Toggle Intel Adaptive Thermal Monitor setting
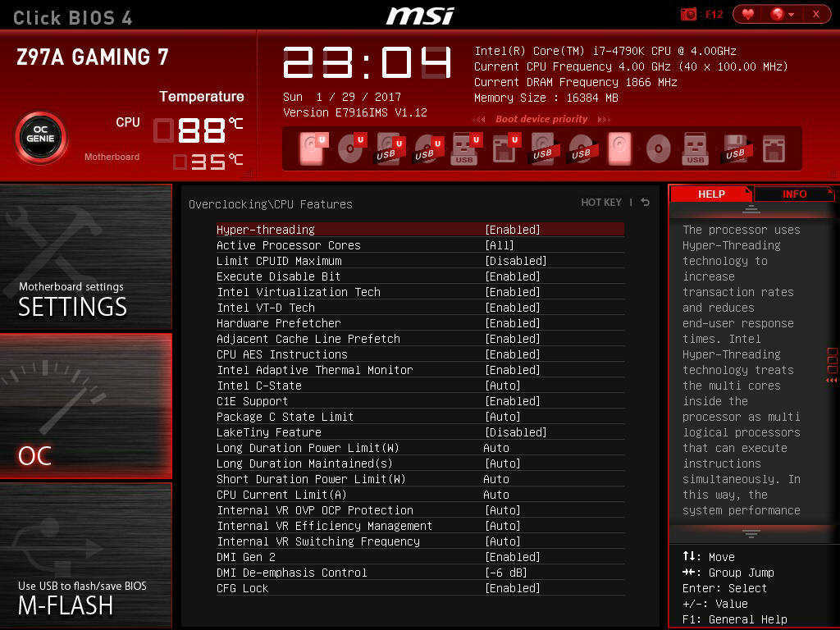The height and width of the screenshot is (630, 840). click(420, 370)
